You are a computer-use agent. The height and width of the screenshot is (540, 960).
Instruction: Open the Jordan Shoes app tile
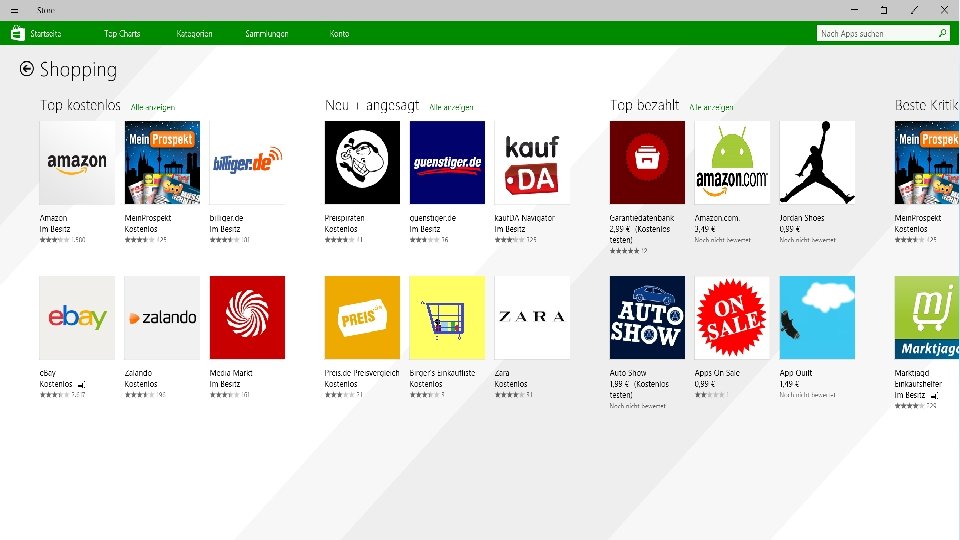(x=817, y=162)
